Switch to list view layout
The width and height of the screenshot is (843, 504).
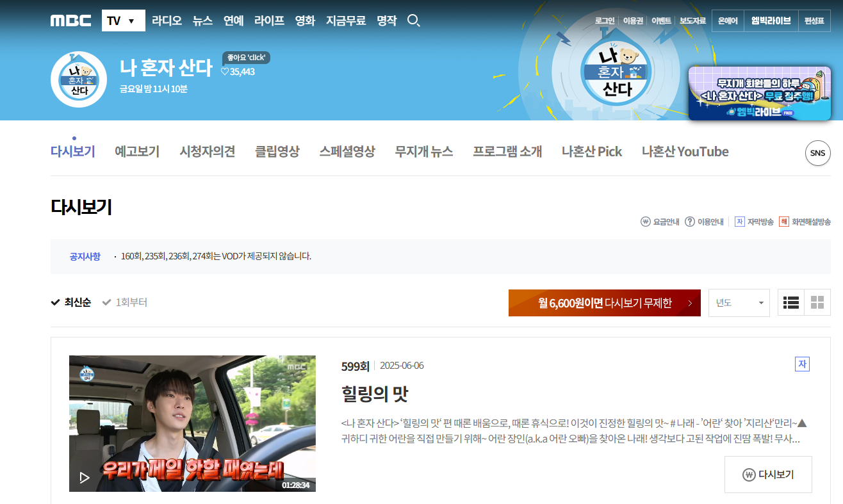pyautogui.click(x=790, y=302)
